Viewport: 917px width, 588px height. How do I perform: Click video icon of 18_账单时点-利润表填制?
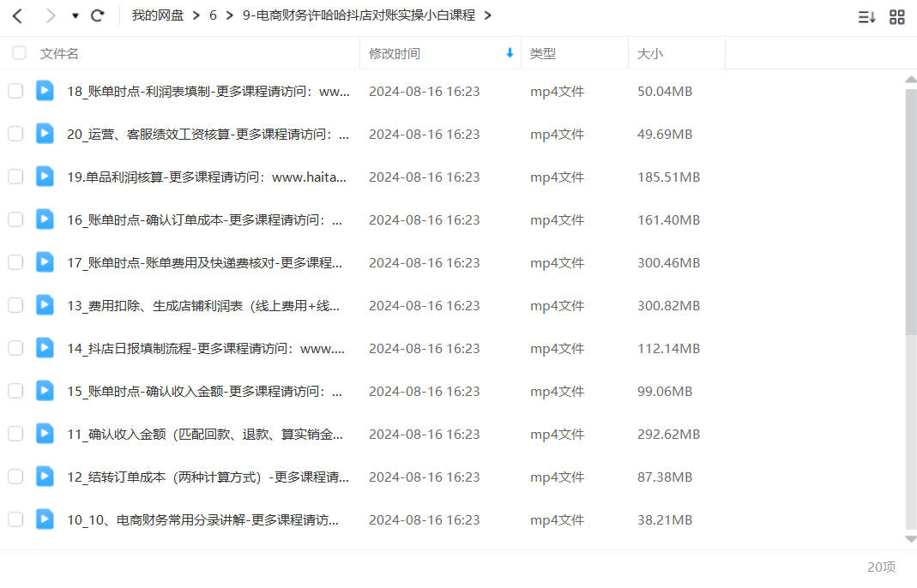pyautogui.click(x=45, y=91)
